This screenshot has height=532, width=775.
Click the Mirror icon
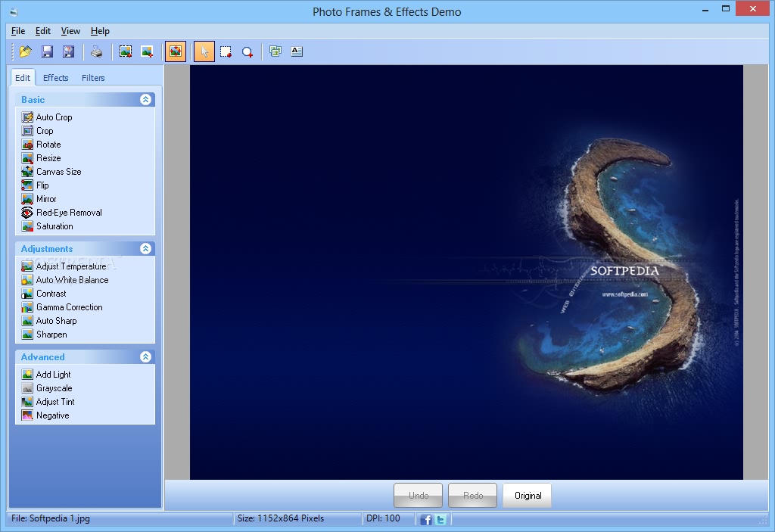pyautogui.click(x=27, y=199)
